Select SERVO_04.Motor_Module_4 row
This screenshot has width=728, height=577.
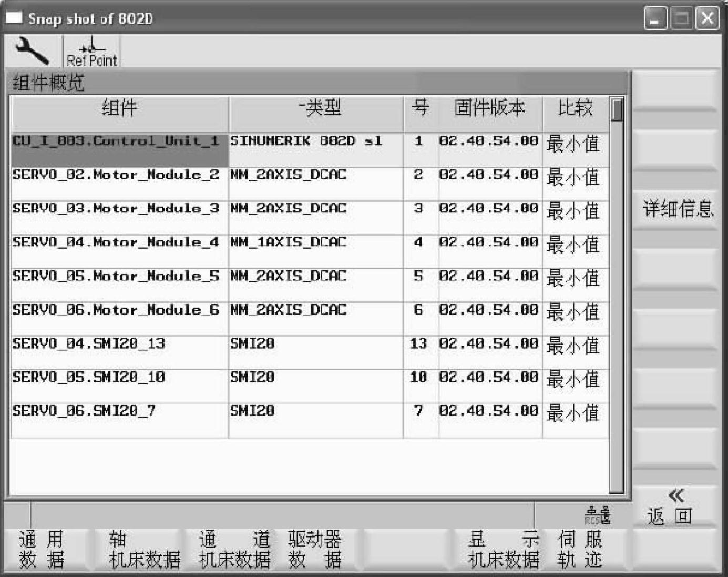310,251
